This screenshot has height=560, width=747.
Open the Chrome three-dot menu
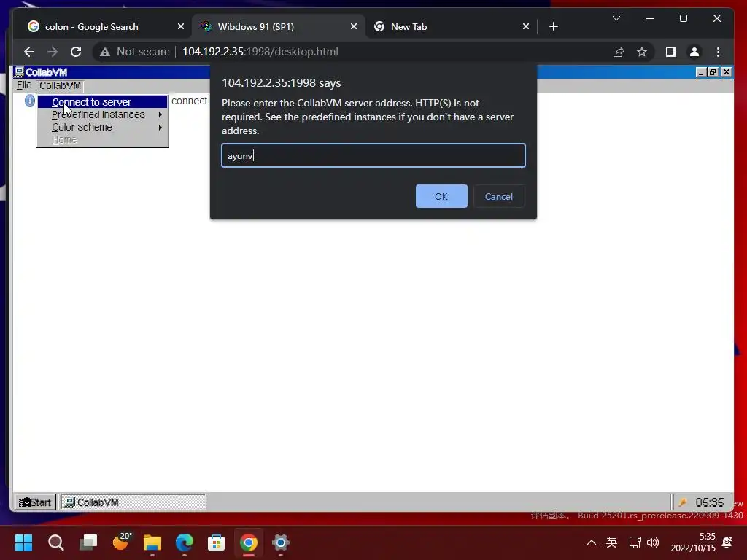click(718, 52)
